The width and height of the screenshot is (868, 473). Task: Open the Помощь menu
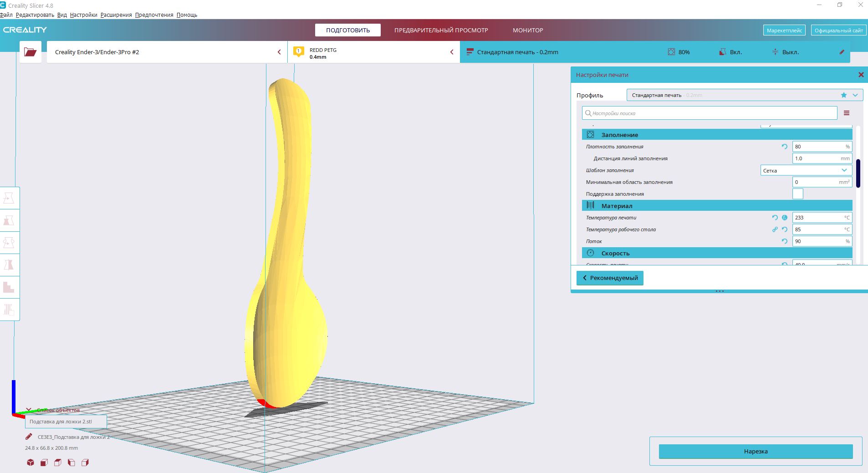[x=187, y=15]
